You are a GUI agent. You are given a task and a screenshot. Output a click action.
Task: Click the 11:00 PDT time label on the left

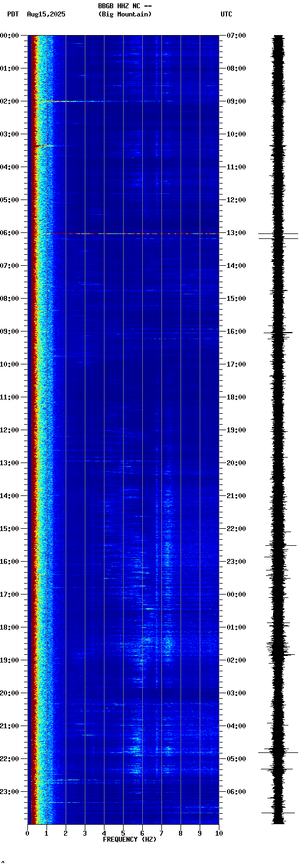point(9,397)
